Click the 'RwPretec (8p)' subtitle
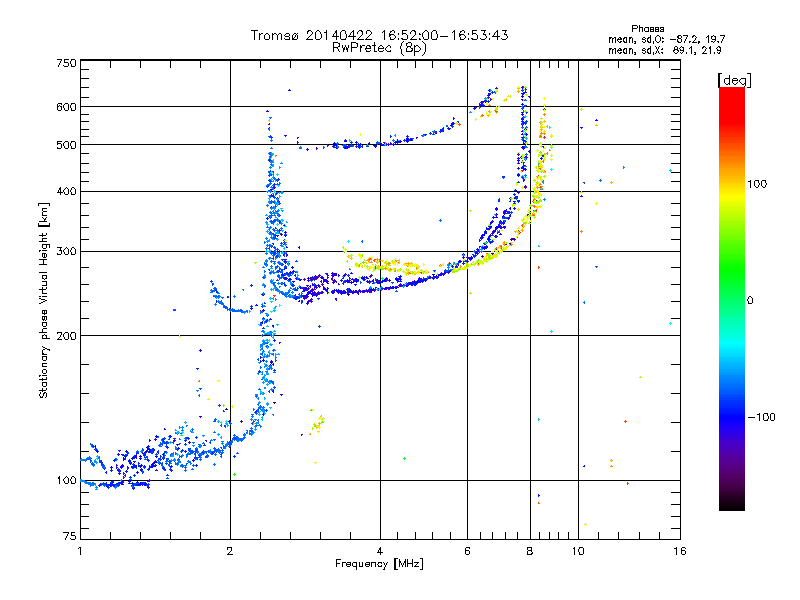 379,48
